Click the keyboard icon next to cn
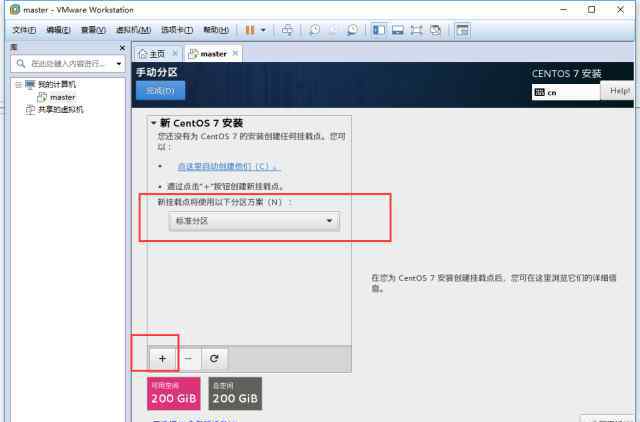This screenshot has height=422, width=640. pyautogui.click(x=540, y=92)
